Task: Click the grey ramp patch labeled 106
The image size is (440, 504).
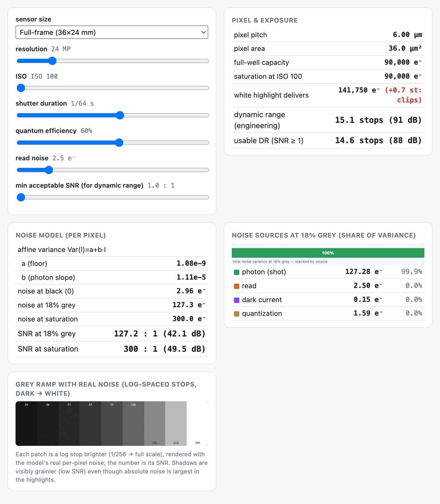Action: [x=133, y=423]
